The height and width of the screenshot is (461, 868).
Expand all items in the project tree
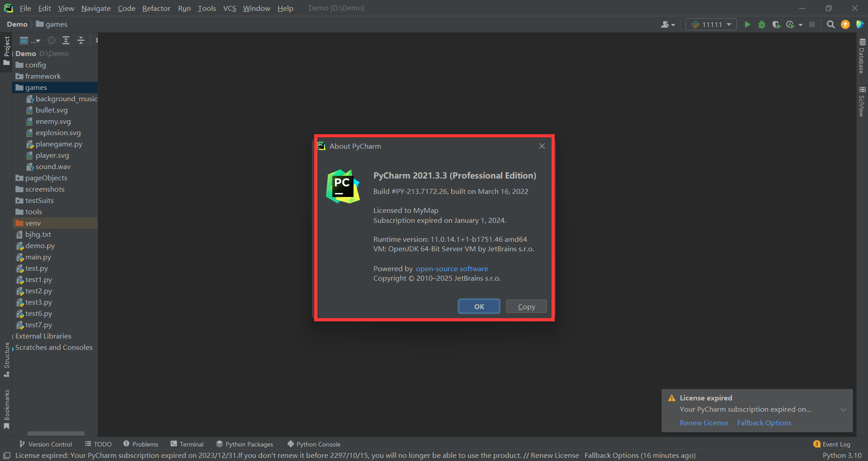click(x=66, y=40)
